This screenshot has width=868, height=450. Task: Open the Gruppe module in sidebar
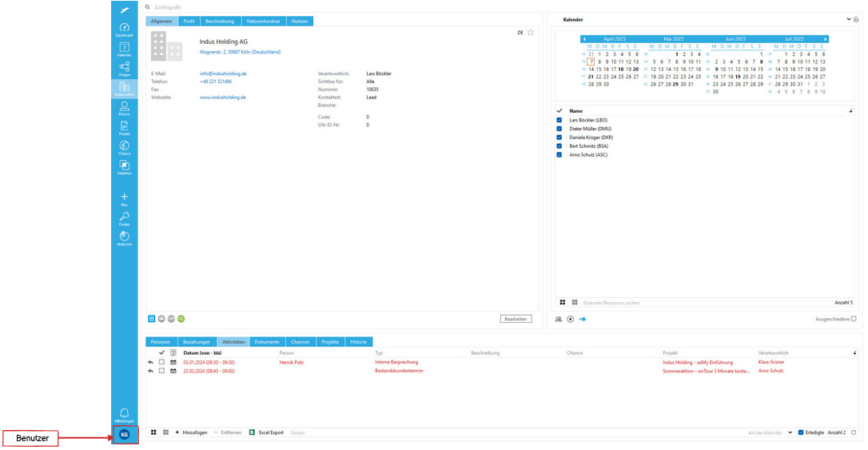[124, 69]
